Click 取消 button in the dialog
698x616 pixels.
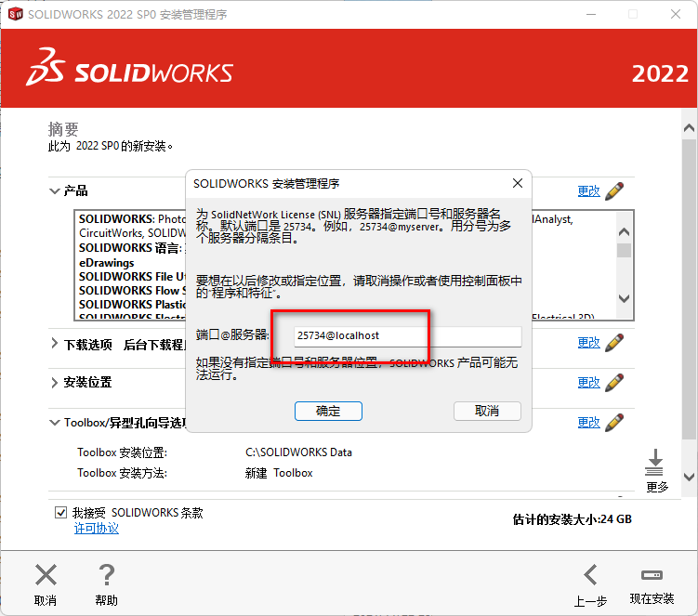[x=487, y=411]
